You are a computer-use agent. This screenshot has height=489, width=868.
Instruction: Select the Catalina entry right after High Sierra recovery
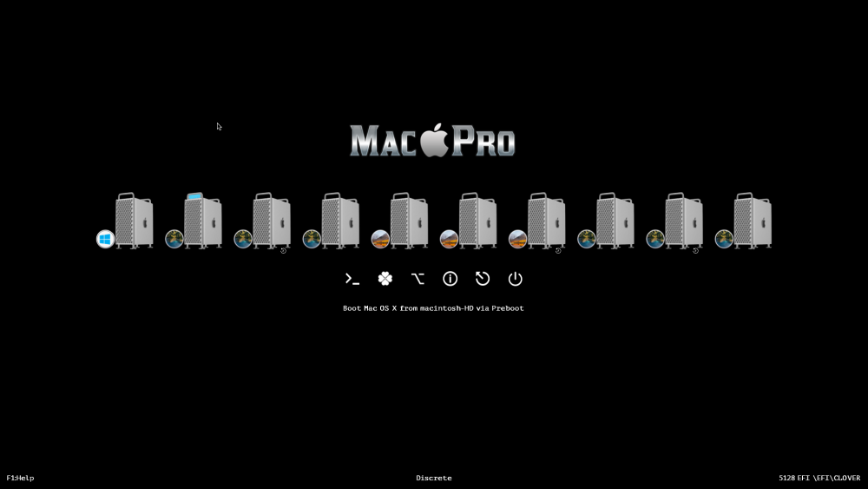[x=606, y=221]
